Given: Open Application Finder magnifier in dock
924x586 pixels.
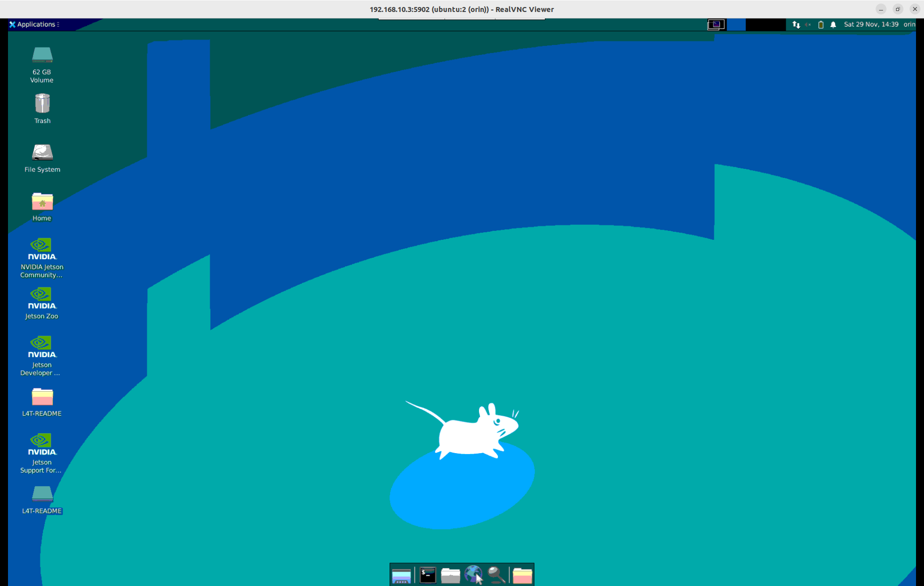Looking at the screenshot, I should (x=496, y=575).
